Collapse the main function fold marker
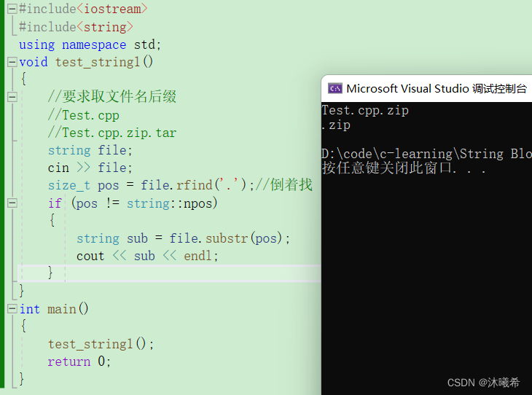Image resolution: width=532 pixels, height=395 pixels. (x=12, y=309)
